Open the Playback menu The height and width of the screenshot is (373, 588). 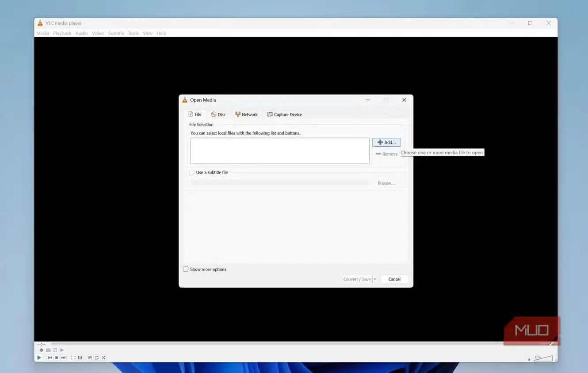(x=62, y=33)
